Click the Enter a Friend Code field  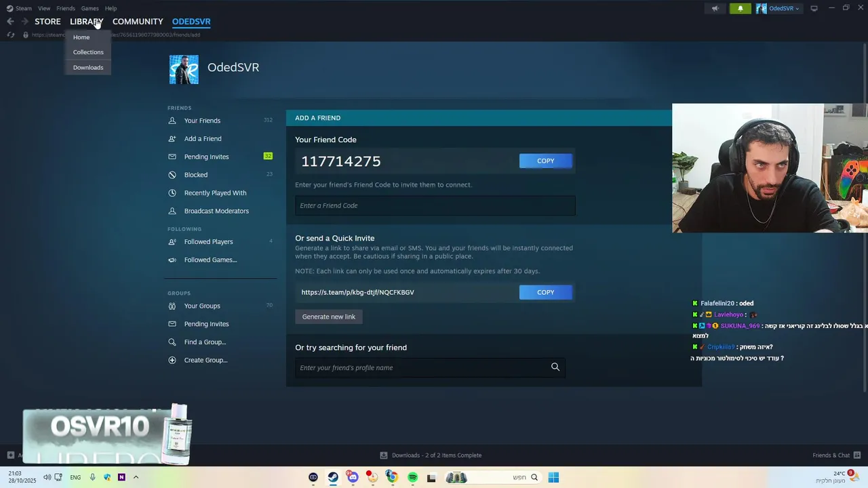[x=435, y=205]
